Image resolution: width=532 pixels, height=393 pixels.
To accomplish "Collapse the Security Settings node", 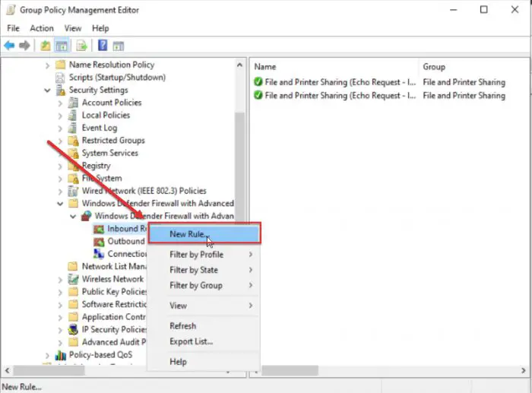I will (x=47, y=90).
